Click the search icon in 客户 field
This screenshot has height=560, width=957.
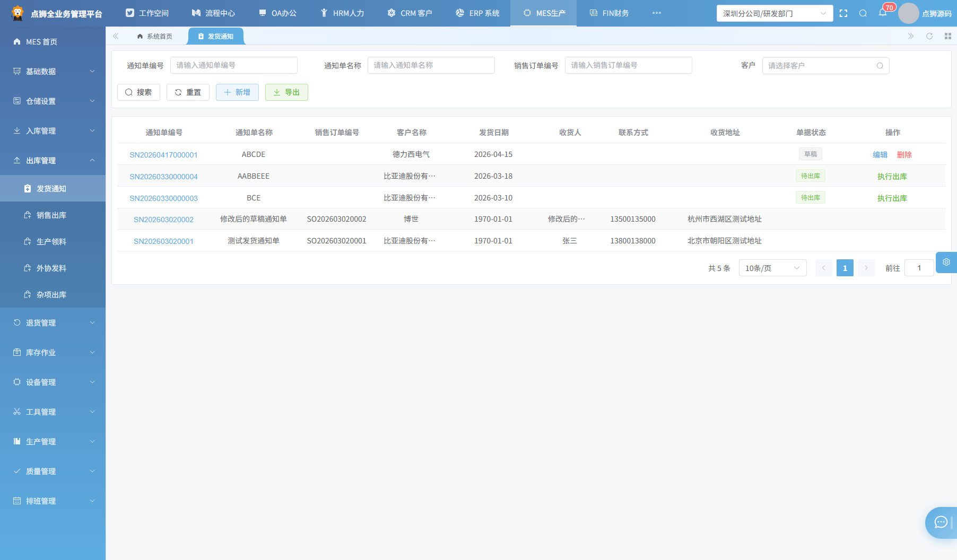pyautogui.click(x=880, y=66)
